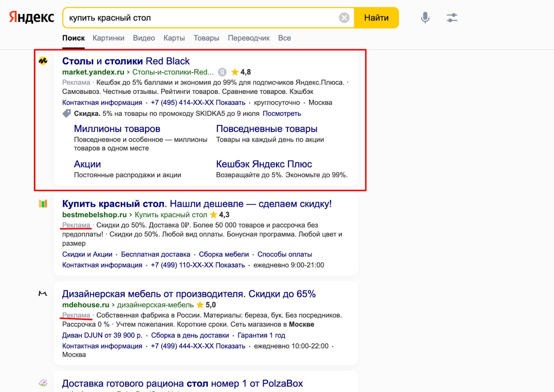This screenshot has width=554, height=392.
Task: Open the Карты tab
Action: click(174, 38)
